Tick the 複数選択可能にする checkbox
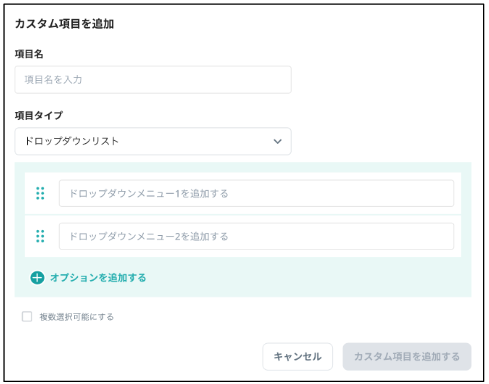489x384 pixels. 27,316
